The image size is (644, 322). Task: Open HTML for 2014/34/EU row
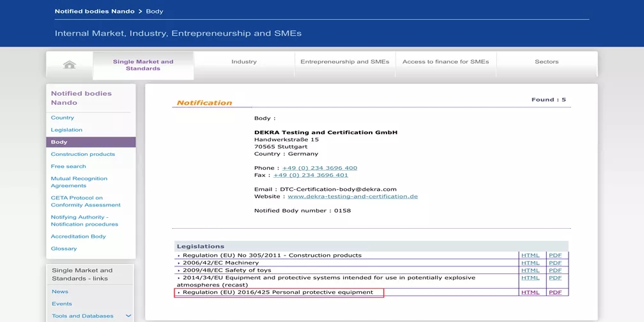(530, 278)
